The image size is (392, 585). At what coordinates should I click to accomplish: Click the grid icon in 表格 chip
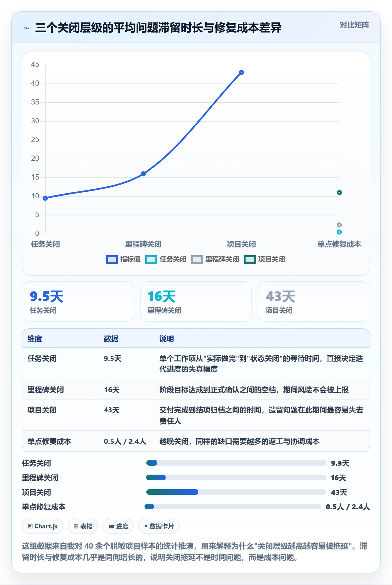click(x=76, y=526)
